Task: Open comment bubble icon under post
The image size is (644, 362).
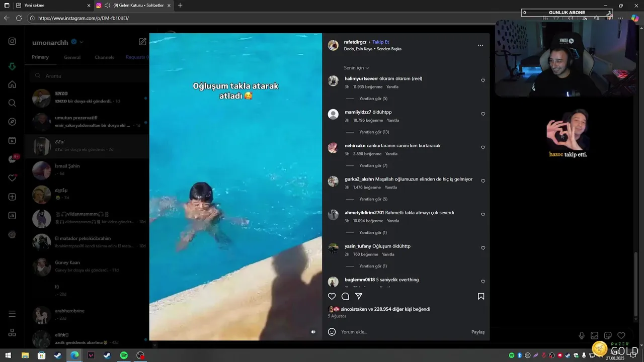Action: pos(345,296)
